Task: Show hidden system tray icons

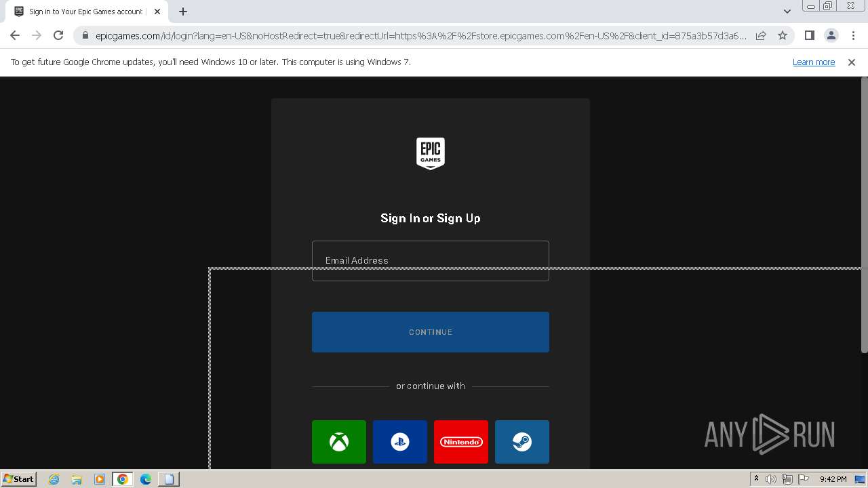Action: tap(756, 479)
